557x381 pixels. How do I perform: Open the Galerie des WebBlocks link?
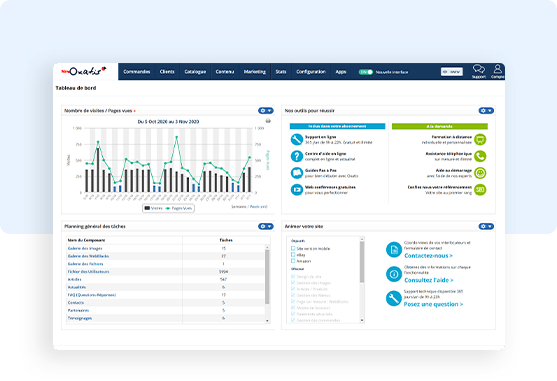[88, 256]
